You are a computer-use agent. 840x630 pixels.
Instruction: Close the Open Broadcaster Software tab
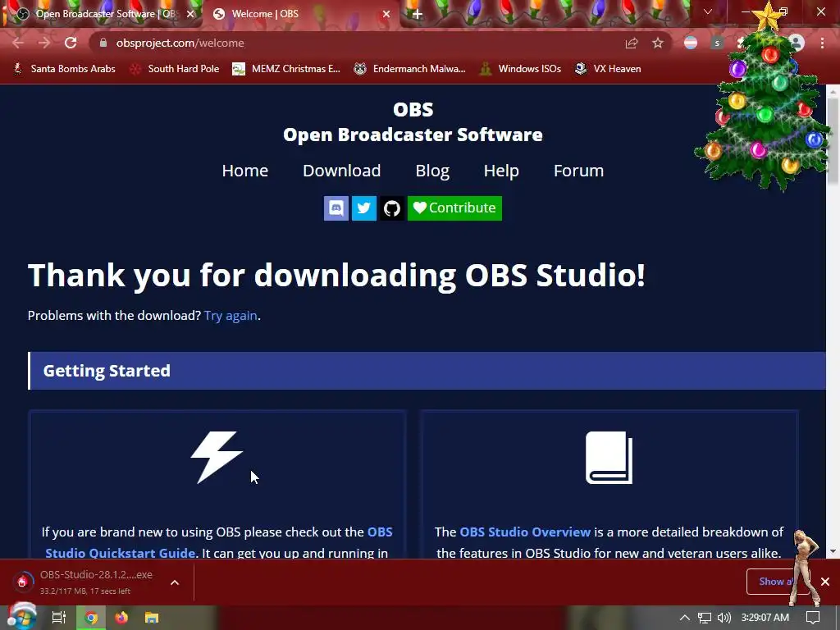[190, 14]
